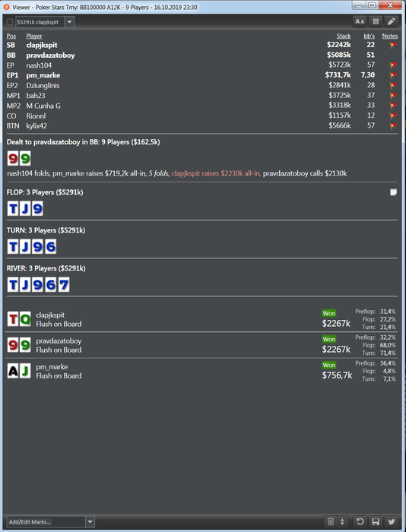
Task: Open the grid view icon
Action: click(376, 22)
